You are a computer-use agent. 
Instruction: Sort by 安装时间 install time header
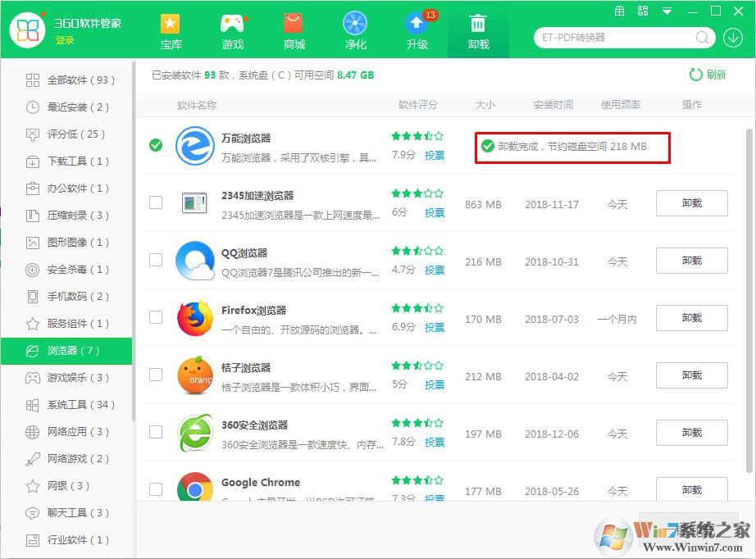coord(553,105)
